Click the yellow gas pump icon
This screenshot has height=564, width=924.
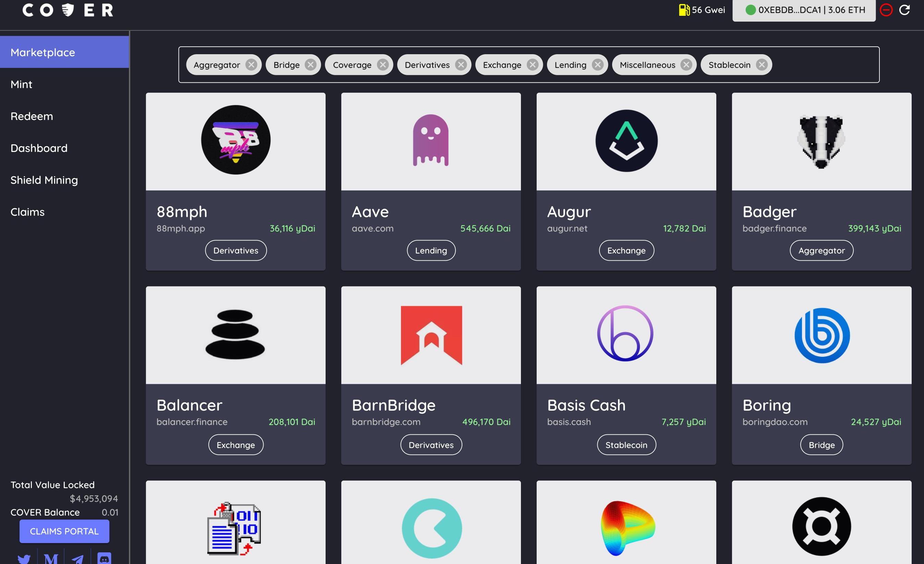(684, 10)
